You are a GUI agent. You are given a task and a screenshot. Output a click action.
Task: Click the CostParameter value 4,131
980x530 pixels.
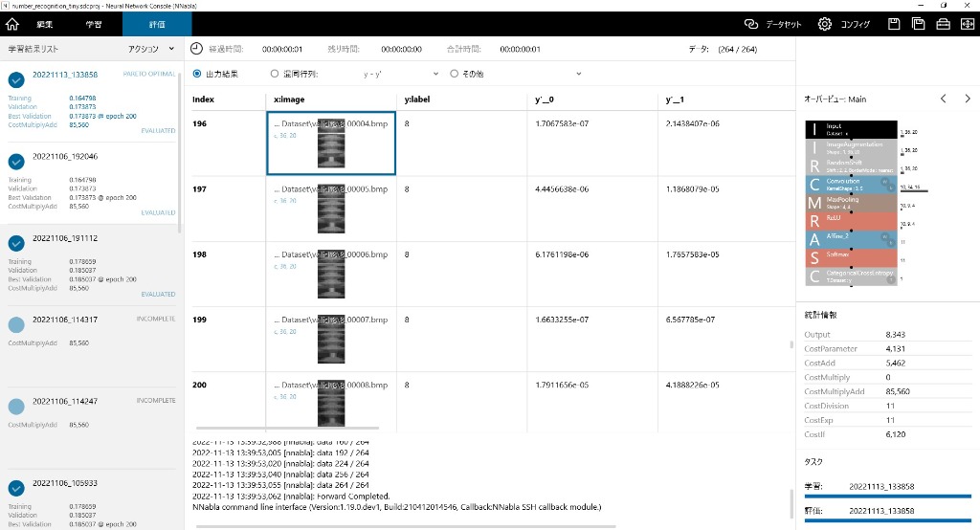[895, 349]
